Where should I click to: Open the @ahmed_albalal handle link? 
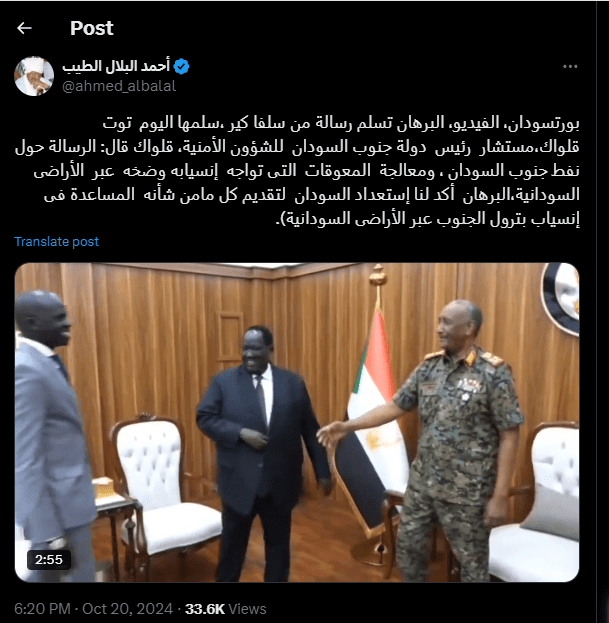(x=119, y=86)
